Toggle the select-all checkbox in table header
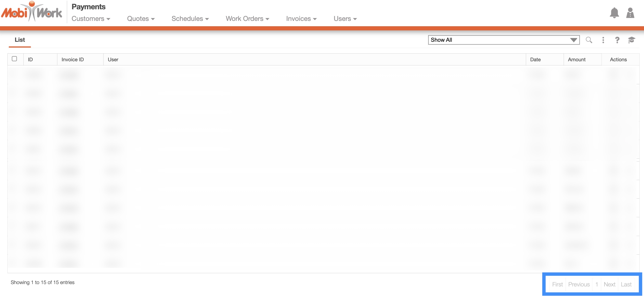 click(14, 59)
